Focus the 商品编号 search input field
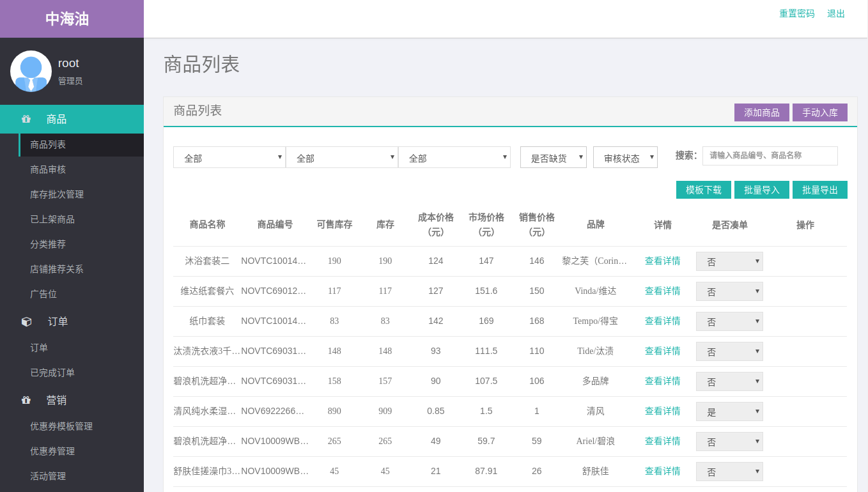Image resolution: width=868 pixels, height=492 pixels. tap(770, 156)
